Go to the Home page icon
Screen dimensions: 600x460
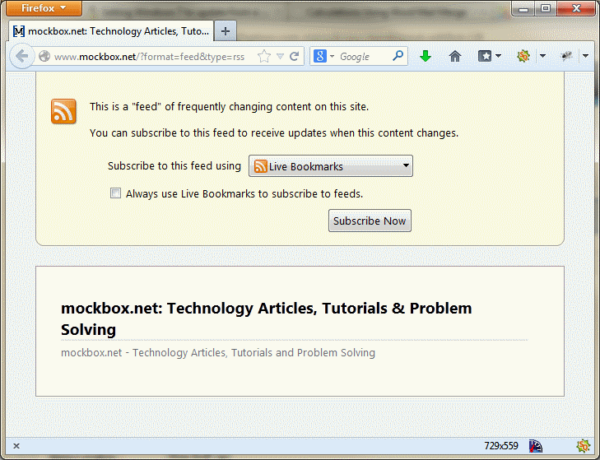455,56
